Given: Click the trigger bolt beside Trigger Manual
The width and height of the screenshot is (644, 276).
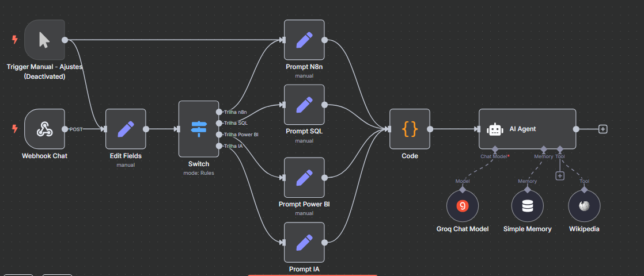Looking at the screenshot, I should click(x=15, y=40).
